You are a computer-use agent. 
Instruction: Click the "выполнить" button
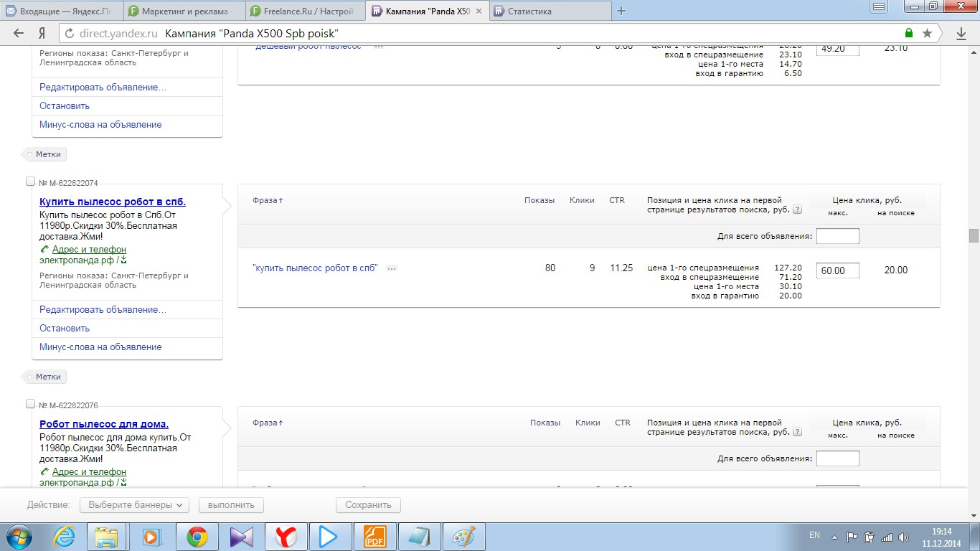pyautogui.click(x=231, y=505)
